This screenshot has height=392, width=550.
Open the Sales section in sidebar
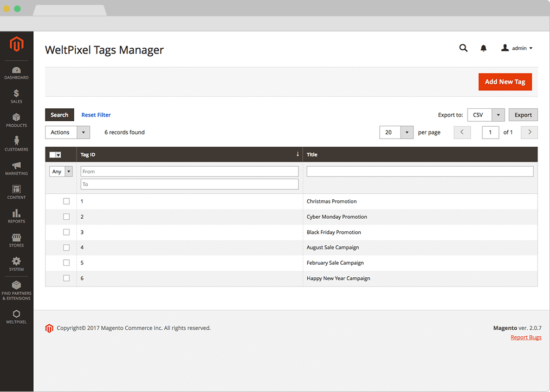(16, 97)
